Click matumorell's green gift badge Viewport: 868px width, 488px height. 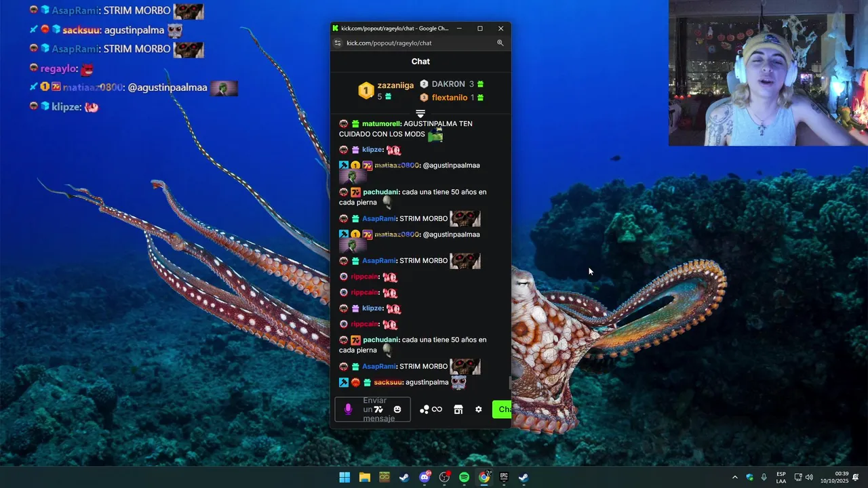[x=355, y=124]
